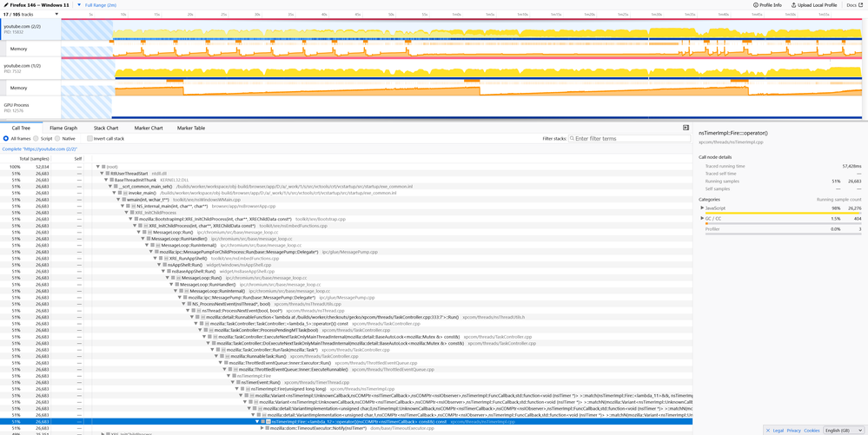The height and width of the screenshot is (435, 868).
Task: Click the Complete "https://youtube.com (2/2)" breadcrumb
Action: tap(40, 149)
